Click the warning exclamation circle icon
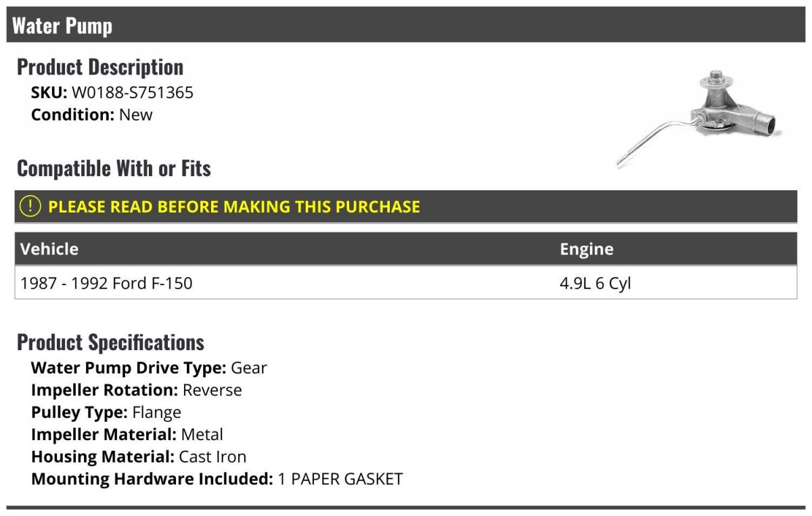This screenshot has height=516, width=812. 30,207
